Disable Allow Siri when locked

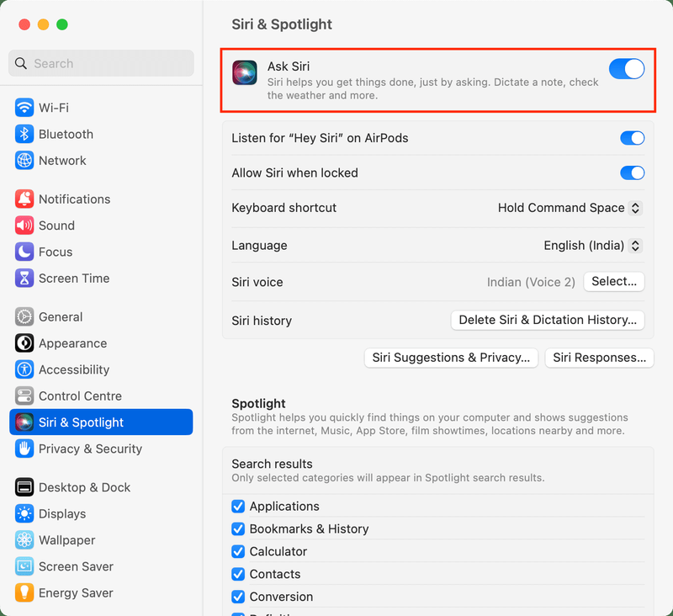pos(632,173)
